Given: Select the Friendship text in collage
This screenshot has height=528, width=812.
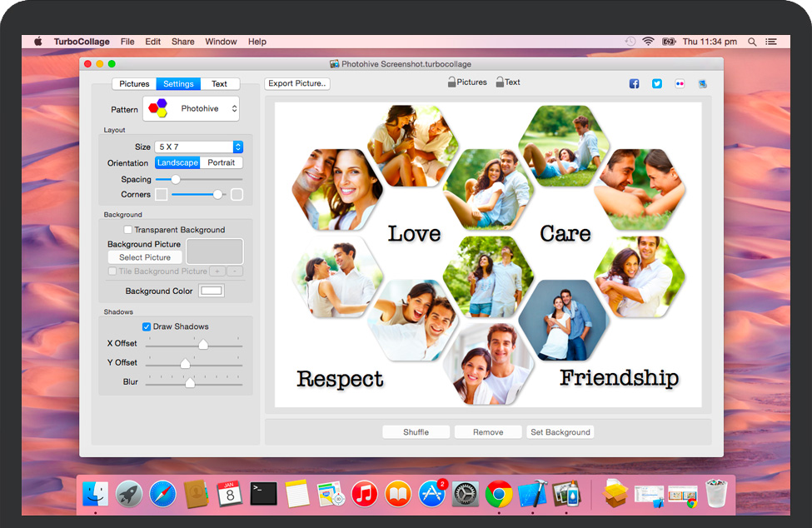Looking at the screenshot, I should [620, 378].
